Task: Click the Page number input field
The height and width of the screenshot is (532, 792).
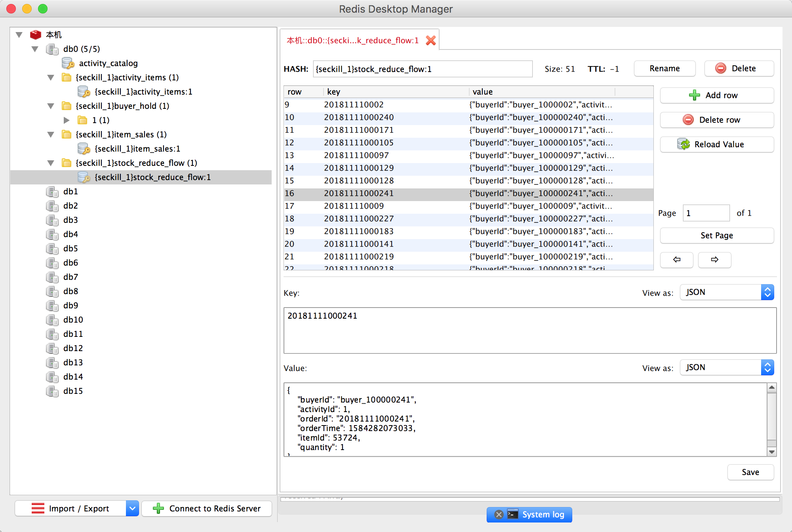Action: point(706,213)
